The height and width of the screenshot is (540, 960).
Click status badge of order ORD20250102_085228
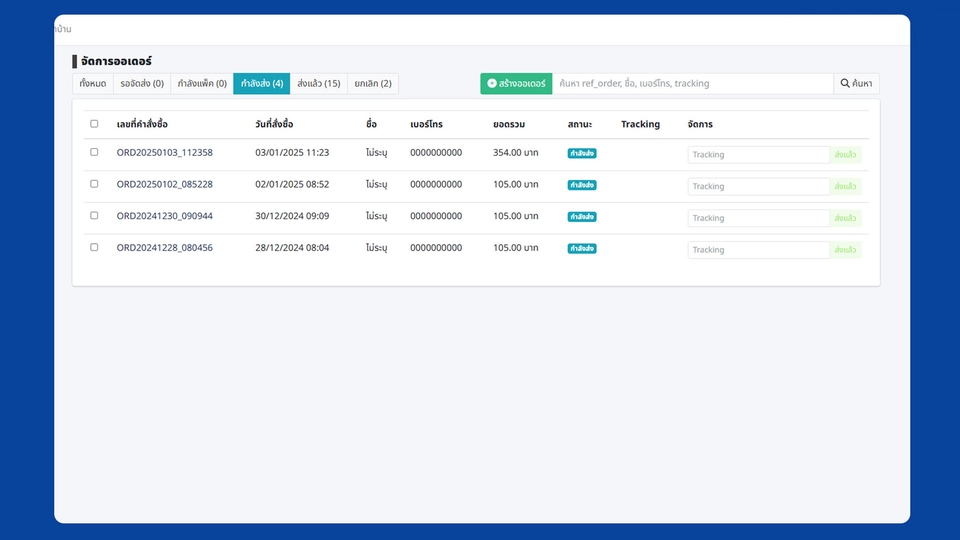(x=582, y=185)
